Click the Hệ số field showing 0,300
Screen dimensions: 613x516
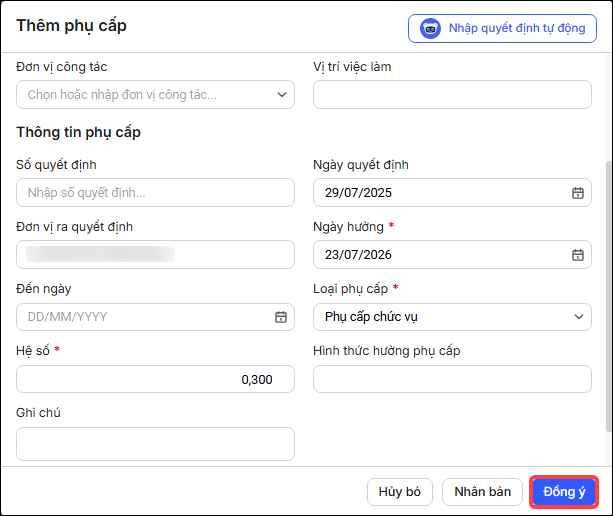pyautogui.click(x=155, y=379)
